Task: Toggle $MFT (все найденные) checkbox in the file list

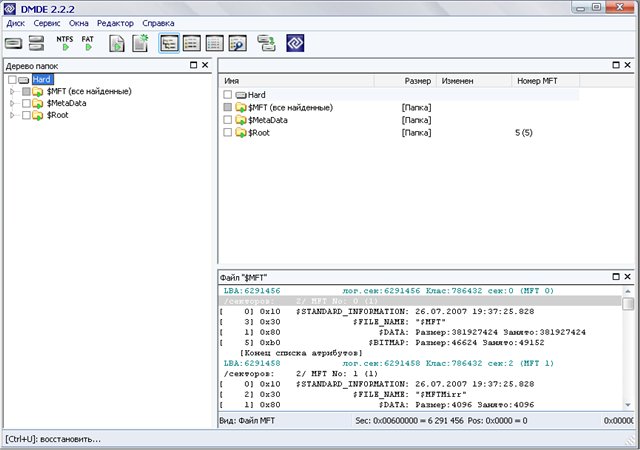Action: click(228, 107)
